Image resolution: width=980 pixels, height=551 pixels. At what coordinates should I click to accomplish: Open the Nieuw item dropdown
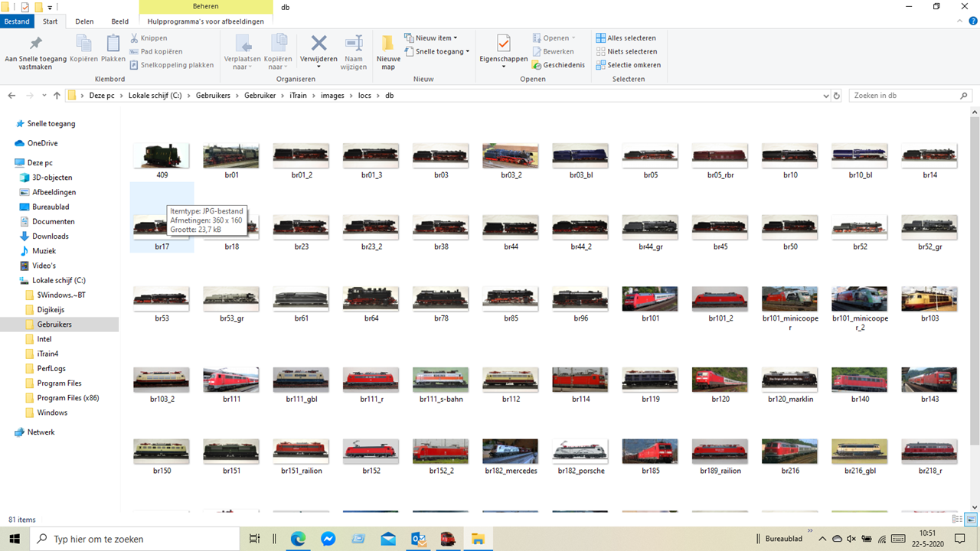[431, 37]
